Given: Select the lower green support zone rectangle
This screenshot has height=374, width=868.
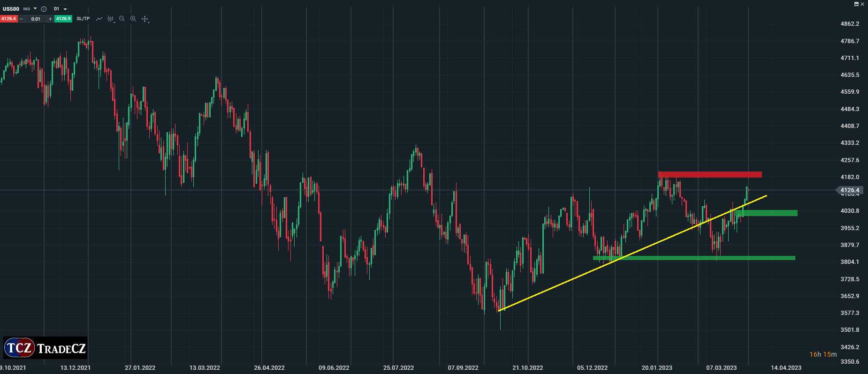Looking at the screenshot, I should click(694, 258).
